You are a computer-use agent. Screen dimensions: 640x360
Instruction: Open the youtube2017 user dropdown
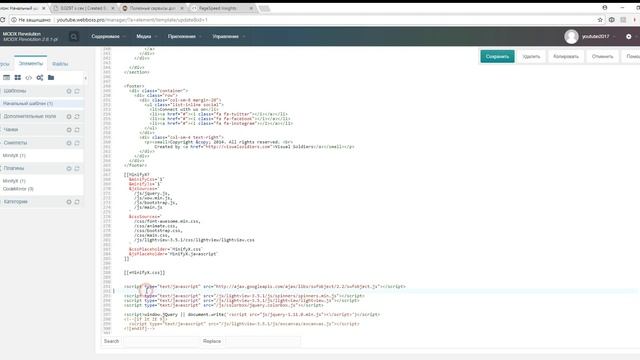pyautogui.click(x=598, y=37)
